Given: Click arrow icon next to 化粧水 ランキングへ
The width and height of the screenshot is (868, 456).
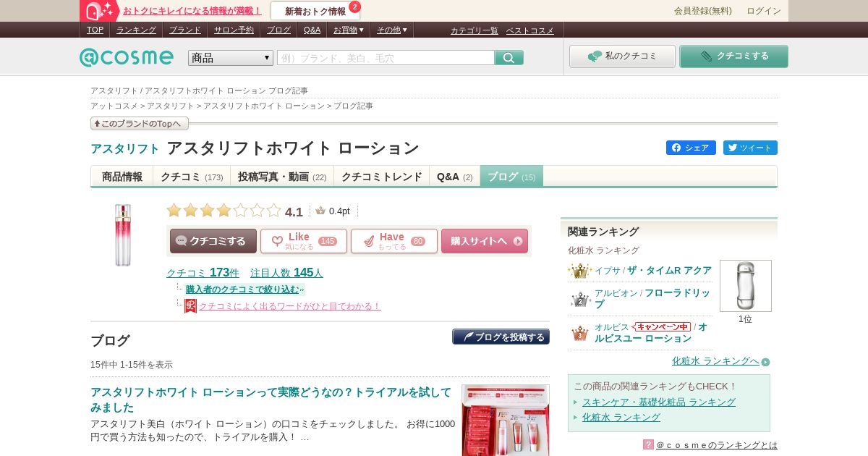Looking at the screenshot, I should click(x=765, y=362).
